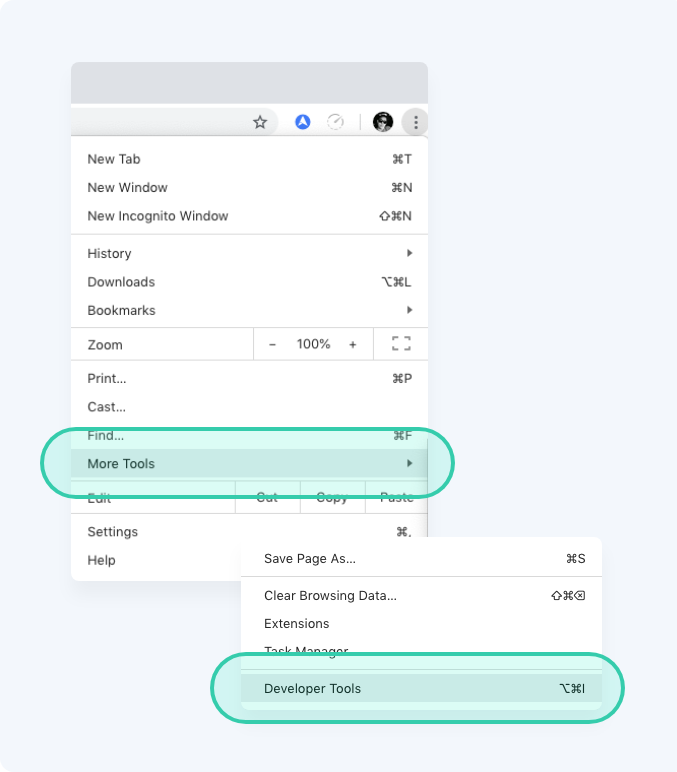Viewport: 677px width, 772px height.
Task: Click the gray speedometer extension icon
Action: coord(335,122)
